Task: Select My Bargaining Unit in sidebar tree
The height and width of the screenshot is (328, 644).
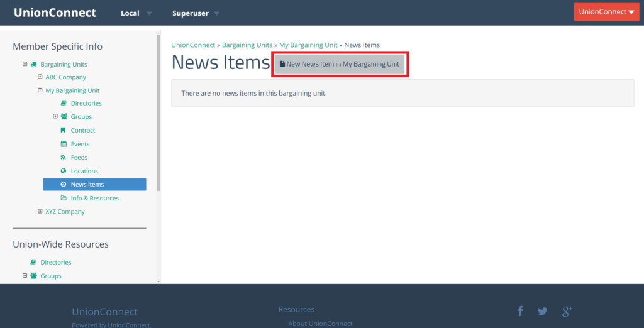Action: tap(72, 90)
